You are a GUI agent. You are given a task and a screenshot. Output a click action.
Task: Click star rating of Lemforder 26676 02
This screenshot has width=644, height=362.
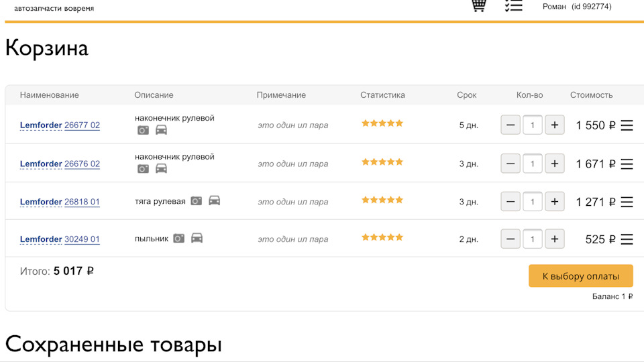pyautogui.click(x=382, y=162)
